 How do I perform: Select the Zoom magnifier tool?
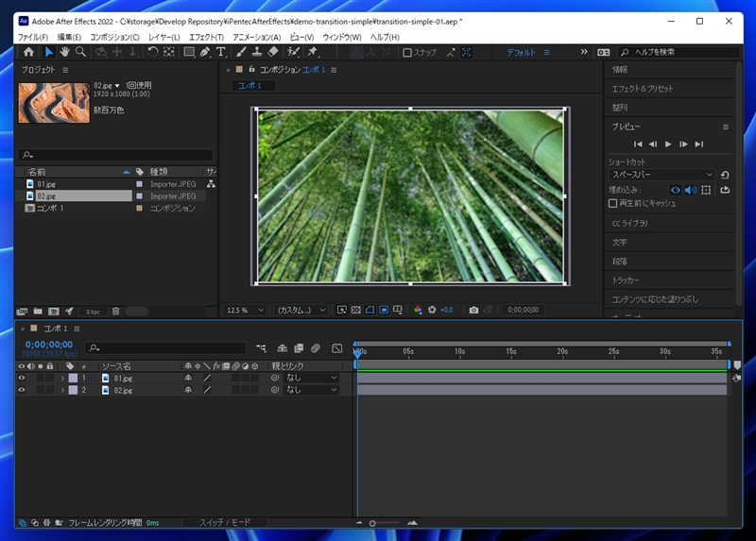[x=80, y=52]
